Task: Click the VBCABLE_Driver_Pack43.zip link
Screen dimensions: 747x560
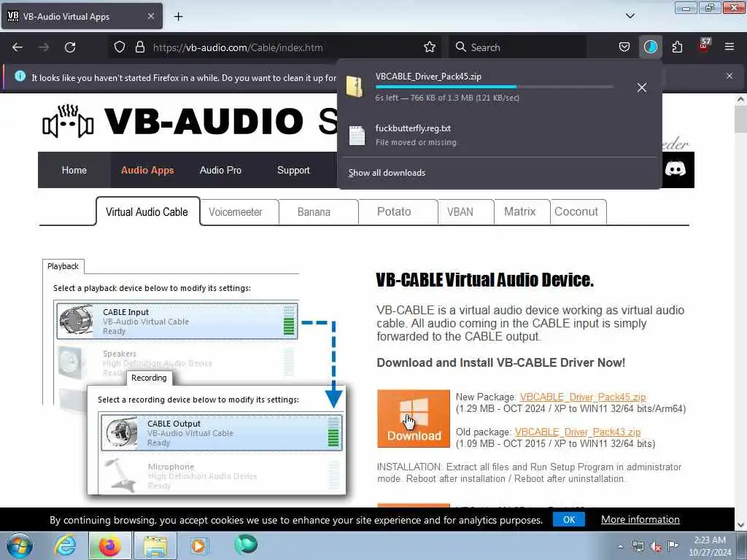Action: [578, 432]
